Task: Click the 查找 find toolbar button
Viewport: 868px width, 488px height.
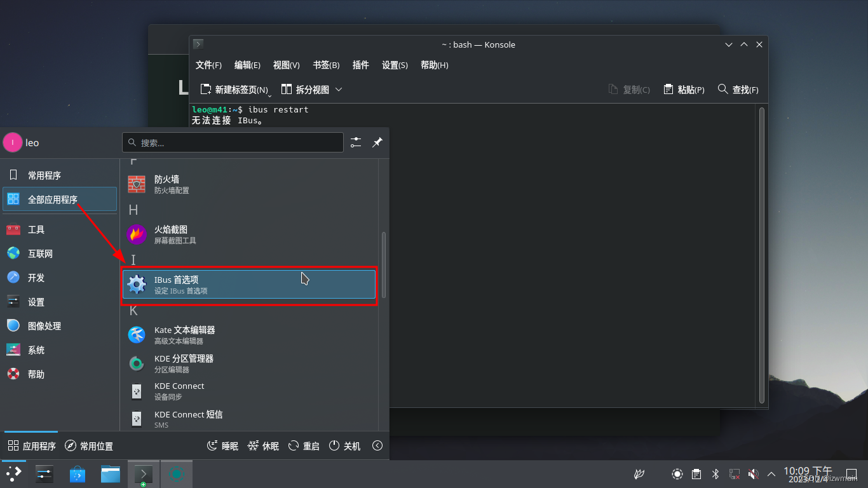Action: pyautogui.click(x=738, y=90)
